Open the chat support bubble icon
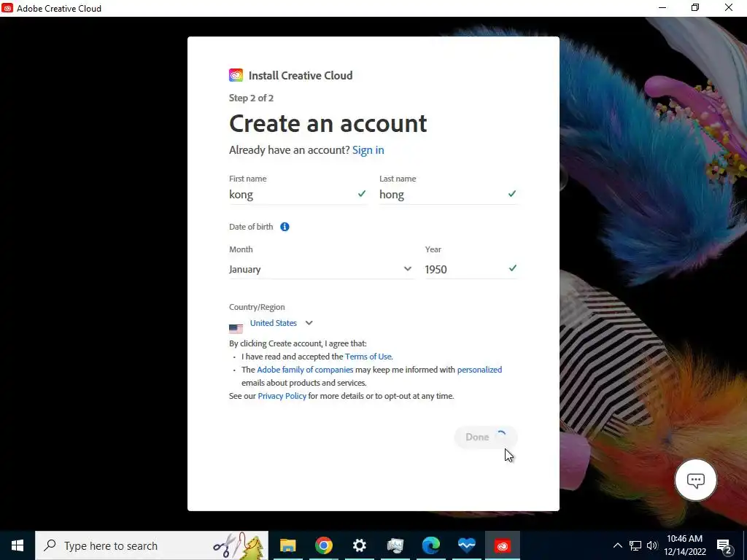The width and height of the screenshot is (747, 560). pos(695,480)
